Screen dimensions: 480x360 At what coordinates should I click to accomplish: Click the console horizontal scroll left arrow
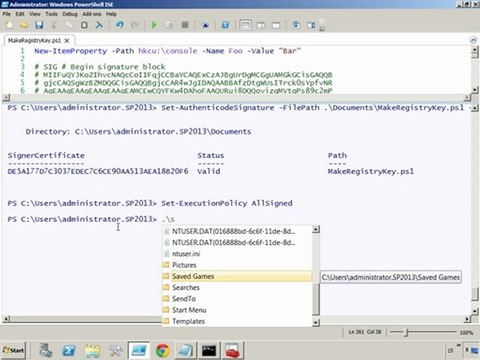coord(6,319)
